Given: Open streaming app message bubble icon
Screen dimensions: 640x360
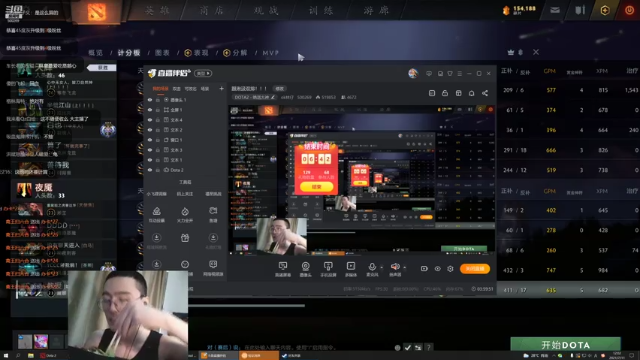Looking at the screenshot, I should (x=429, y=73).
